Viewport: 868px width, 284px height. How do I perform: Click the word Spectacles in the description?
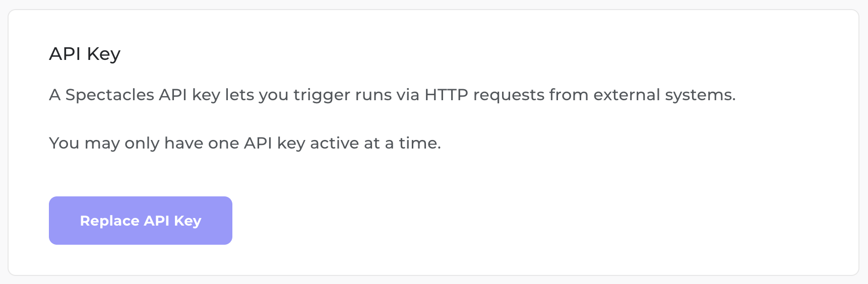click(110, 95)
